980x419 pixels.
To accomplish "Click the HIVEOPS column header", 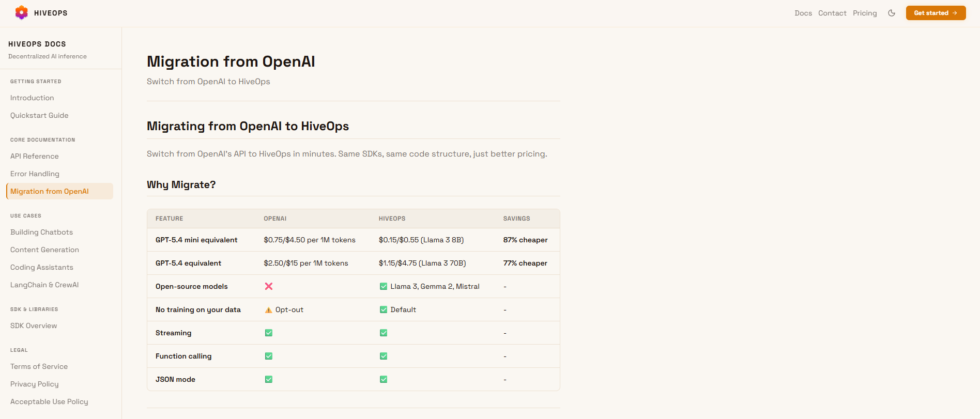I will [392, 219].
